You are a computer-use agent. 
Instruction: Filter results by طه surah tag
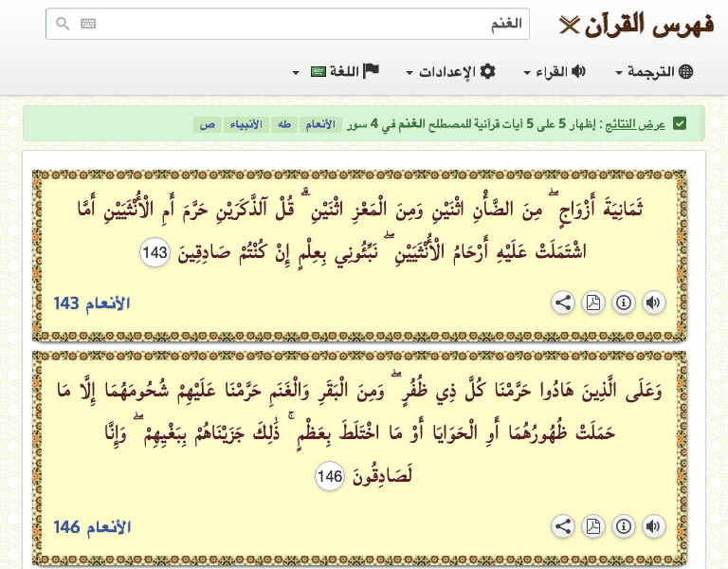[x=284, y=124]
